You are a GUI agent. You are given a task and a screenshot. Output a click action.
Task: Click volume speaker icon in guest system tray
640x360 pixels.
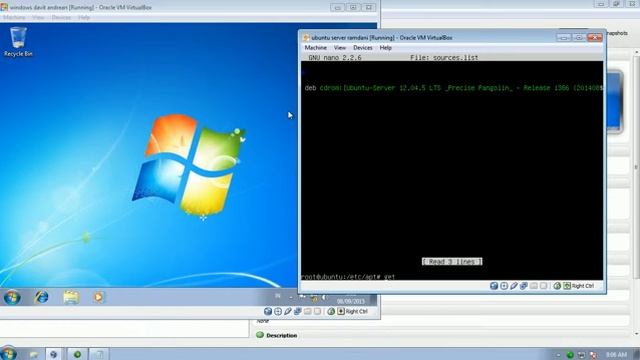pos(324,298)
